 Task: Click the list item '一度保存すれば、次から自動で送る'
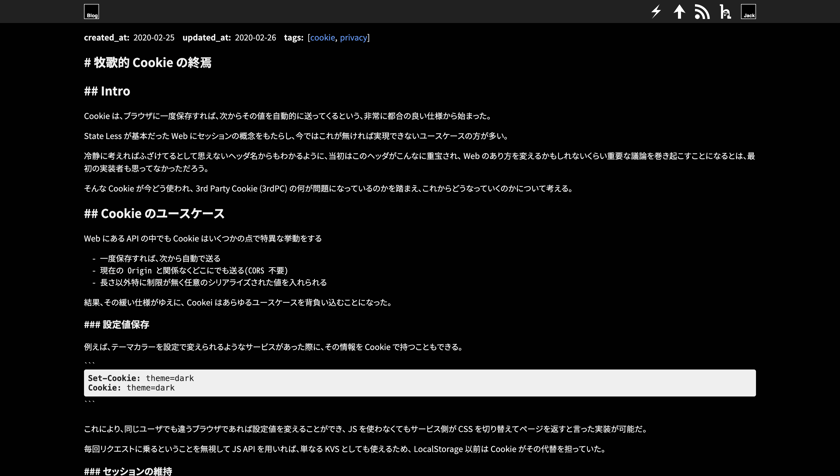[160, 259]
